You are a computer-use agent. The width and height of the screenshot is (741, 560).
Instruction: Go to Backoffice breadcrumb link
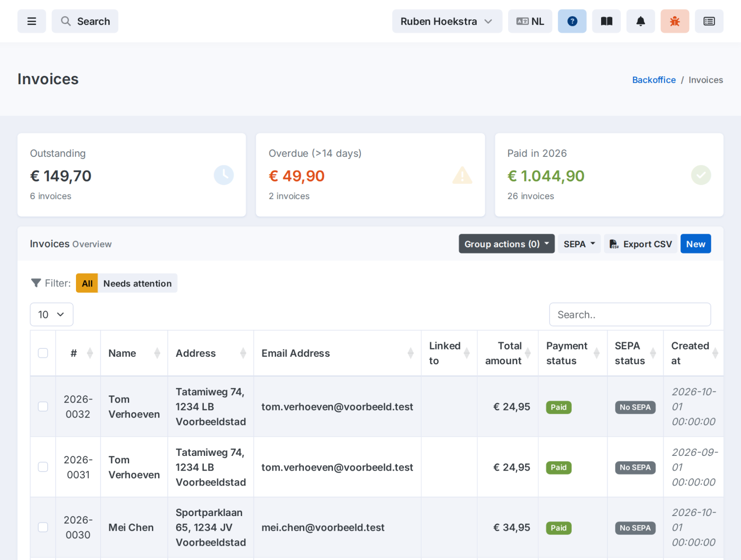click(x=654, y=80)
